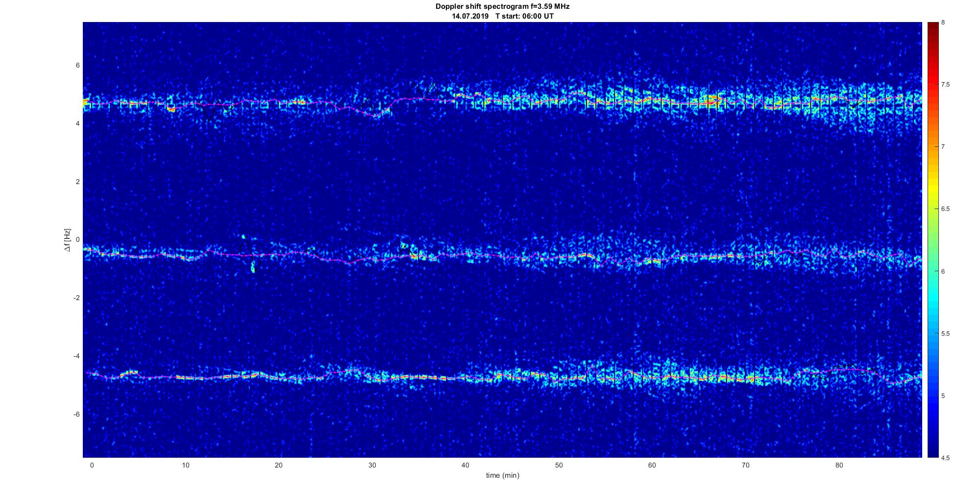Click the colorbar tick label '5.5'

[x=945, y=334]
